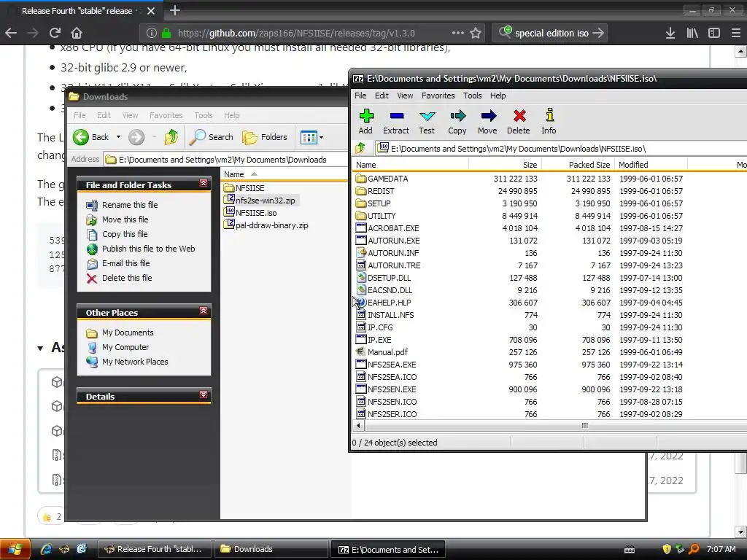Image resolution: width=747 pixels, height=560 pixels.
Task: Click the Extract icon in 7-Zip
Action: coord(396,122)
